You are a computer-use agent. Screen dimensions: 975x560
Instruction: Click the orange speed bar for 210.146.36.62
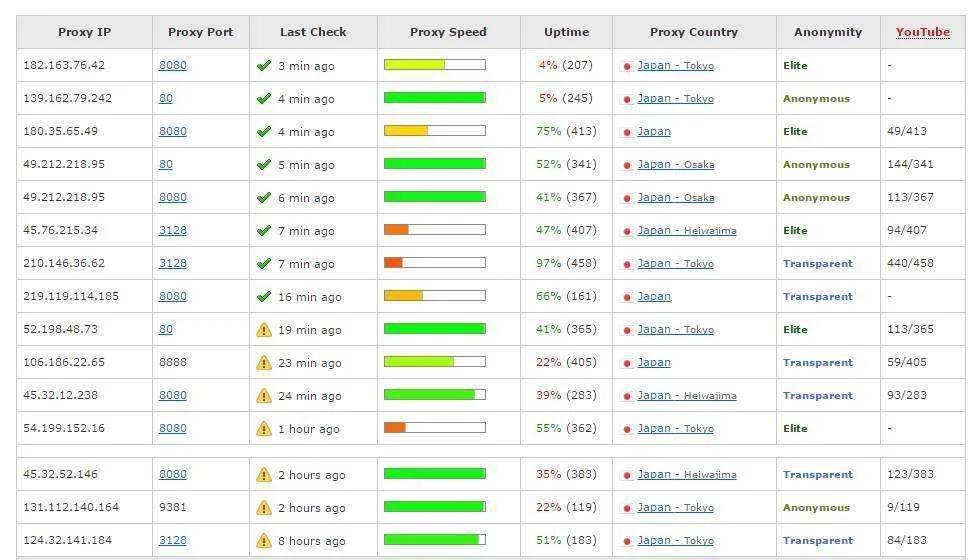(435, 262)
